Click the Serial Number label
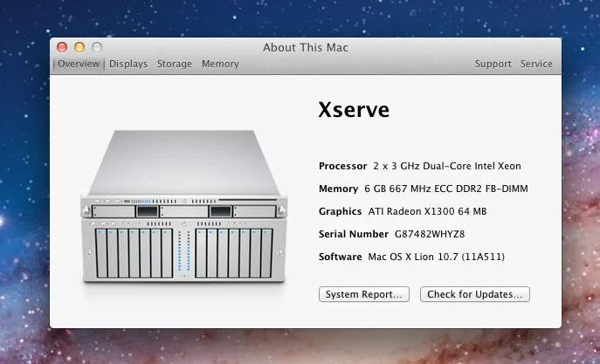The image size is (600, 364). point(354,234)
